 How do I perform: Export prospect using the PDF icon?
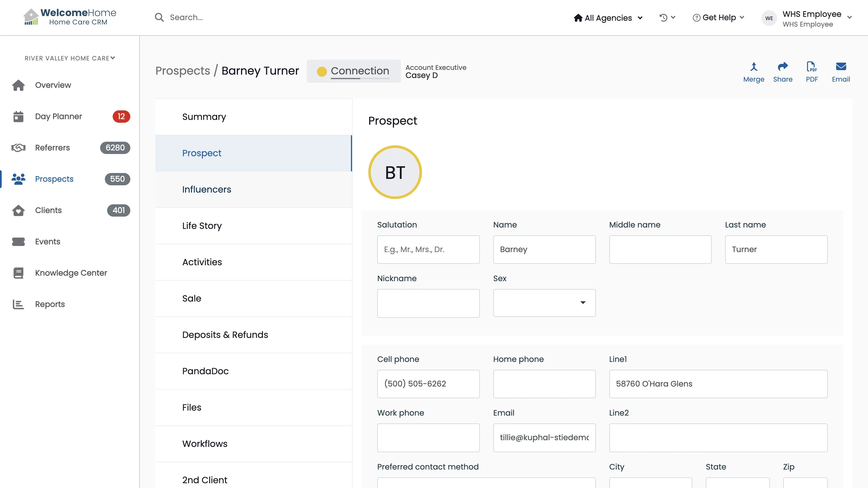(x=812, y=67)
